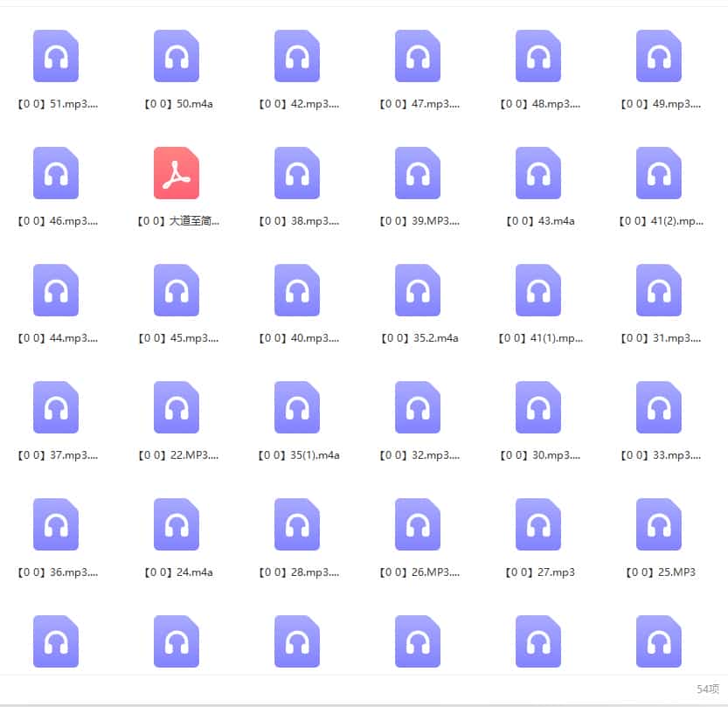728x707 pixels.
Task: Click the 47.mp3 file name label
Action: [419, 104]
